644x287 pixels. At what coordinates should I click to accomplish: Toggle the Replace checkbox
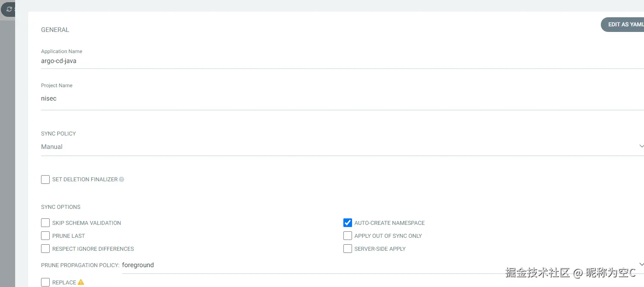[x=45, y=282]
